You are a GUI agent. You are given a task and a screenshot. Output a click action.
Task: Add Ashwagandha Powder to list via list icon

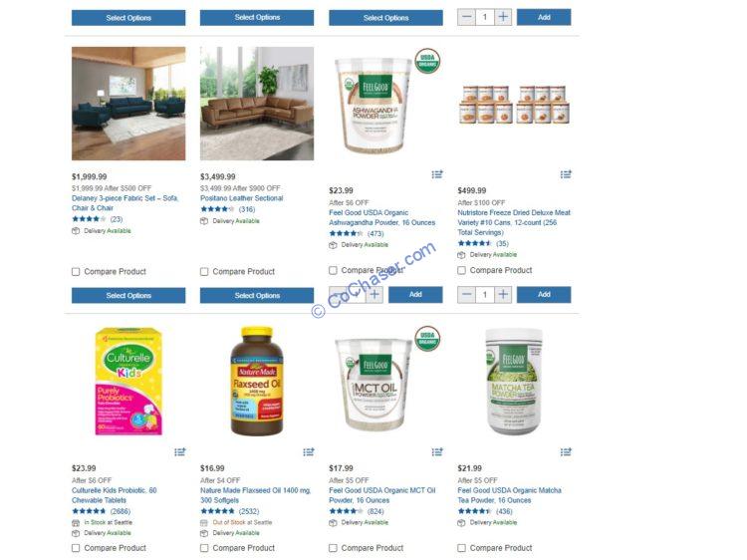[437, 174]
